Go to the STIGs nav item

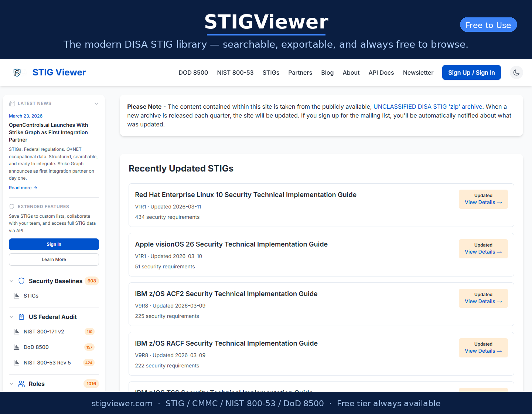pyautogui.click(x=271, y=72)
